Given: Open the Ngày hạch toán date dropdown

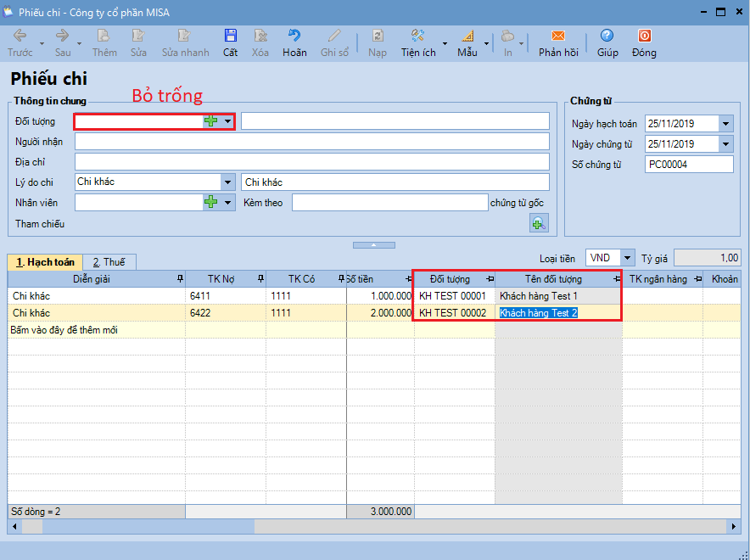Looking at the screenshot, I should click(725, 124).
